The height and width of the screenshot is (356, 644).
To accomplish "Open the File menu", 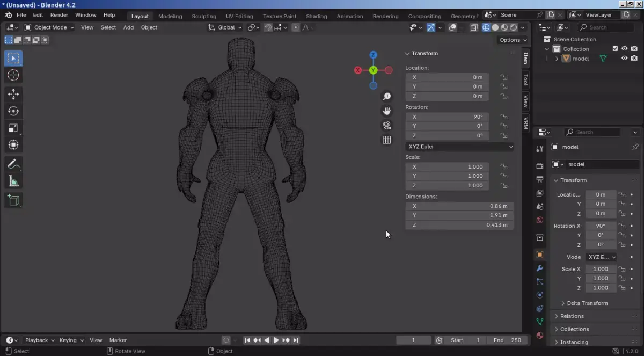I will point(21,15).
